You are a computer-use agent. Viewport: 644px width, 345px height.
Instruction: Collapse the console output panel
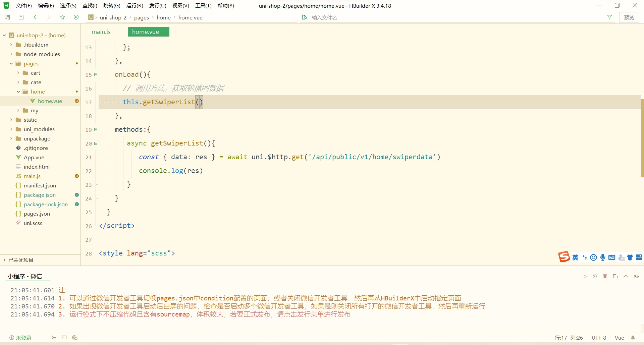click(626, 276)
